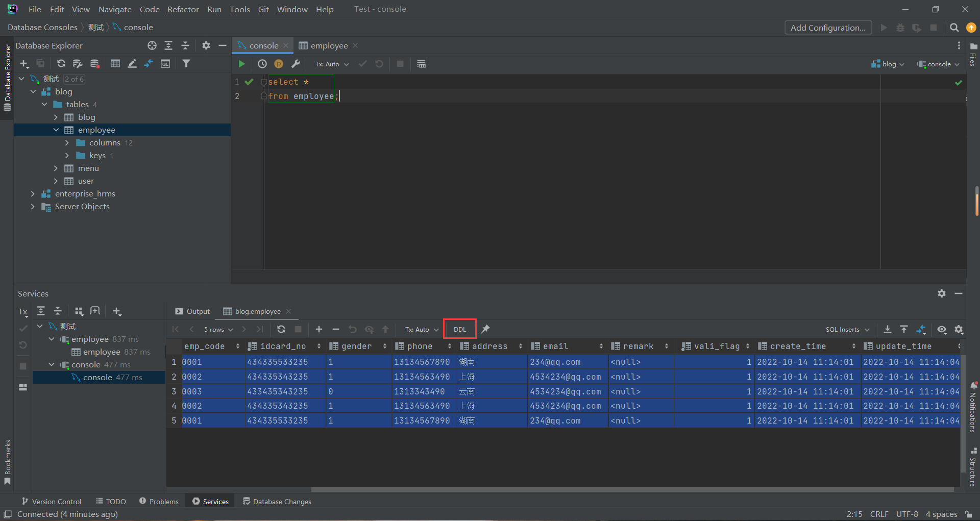Open the console settings wrench icon
The image size is (980, 521).
pyautogui.click(x=296, y=64)
